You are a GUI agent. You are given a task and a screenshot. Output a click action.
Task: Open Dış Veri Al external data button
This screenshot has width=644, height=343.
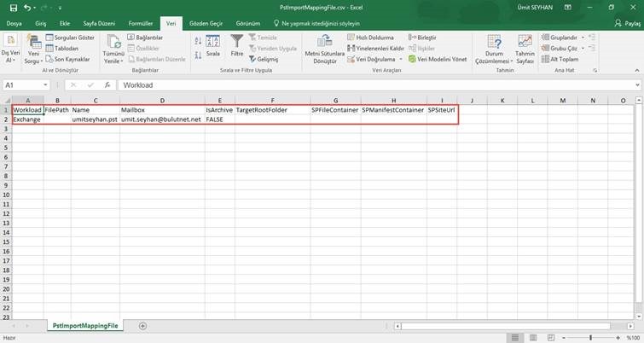10,49
